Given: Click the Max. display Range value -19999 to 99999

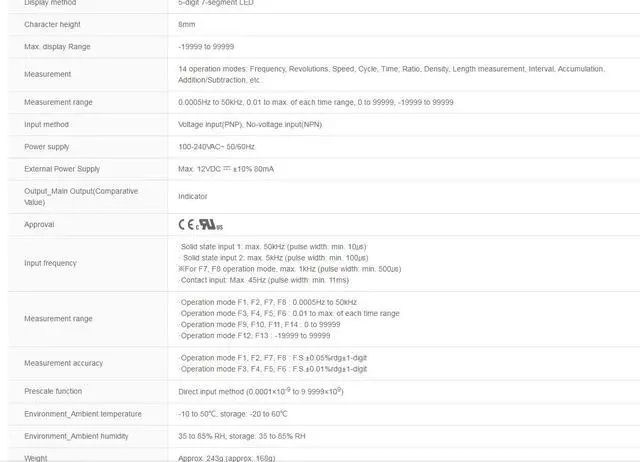Looking at the screenshot, I should tap(206, 47).
